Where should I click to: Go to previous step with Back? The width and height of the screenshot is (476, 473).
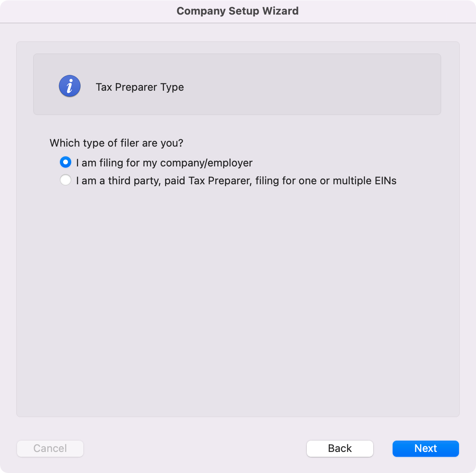(340, 448)
